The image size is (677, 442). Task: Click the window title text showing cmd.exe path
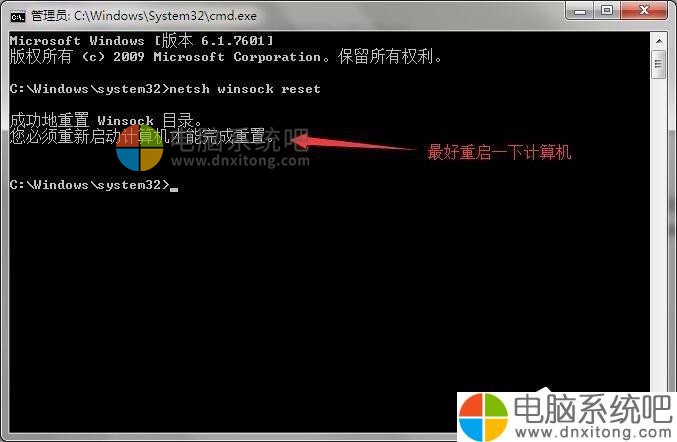[x=144, y=16]
